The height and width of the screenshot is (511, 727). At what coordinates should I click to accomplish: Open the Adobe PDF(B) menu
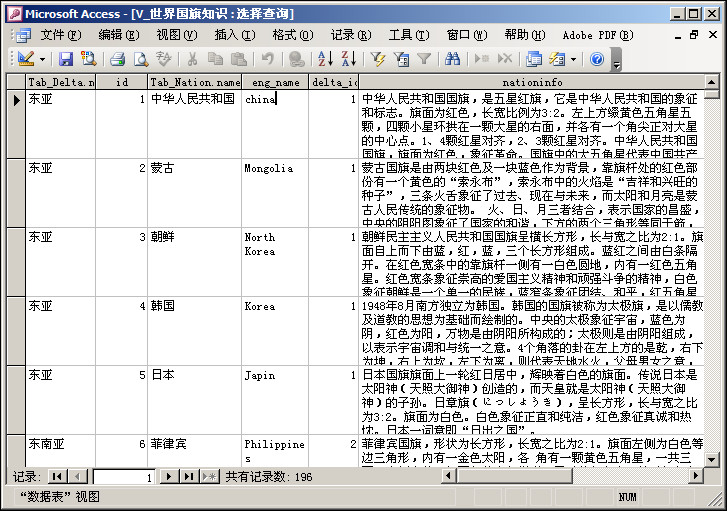click(598, 35)
